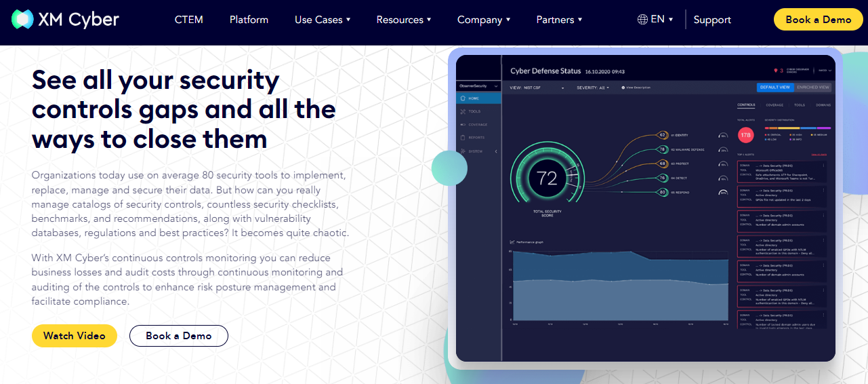Select Home icon in dashboard sidebar
This screenshot has width=868, height=384.
click(x=463, y=98)
